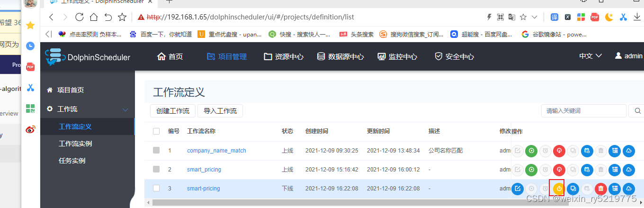Click the yellow online icon for smart-pricing
The width and height of the screenshot is (644, 208).
coord(559,189)
